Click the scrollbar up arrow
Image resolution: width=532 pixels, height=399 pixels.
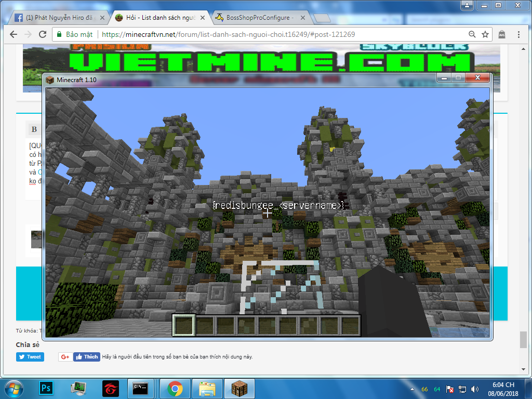[523, 49]
